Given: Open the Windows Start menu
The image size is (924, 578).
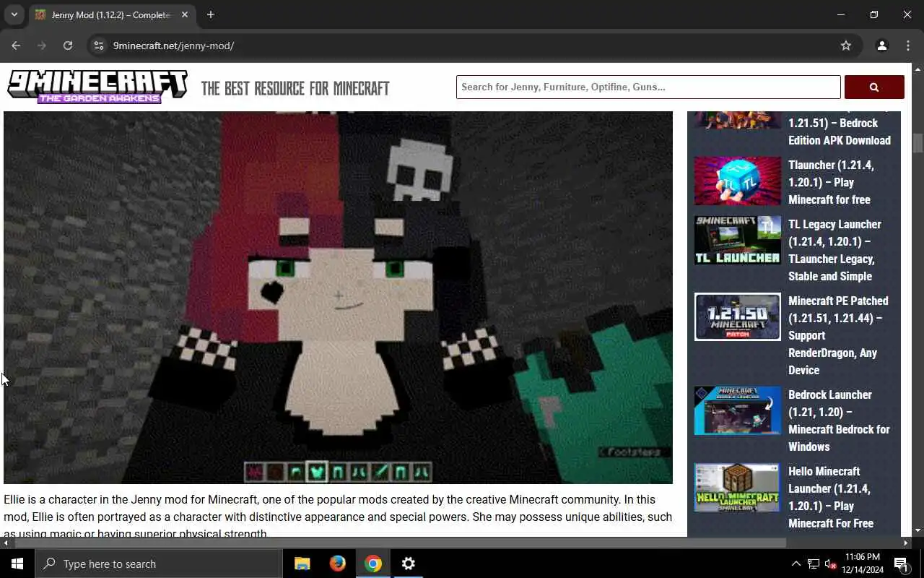Looking at the screenshot, I should [x=17, y=564].
